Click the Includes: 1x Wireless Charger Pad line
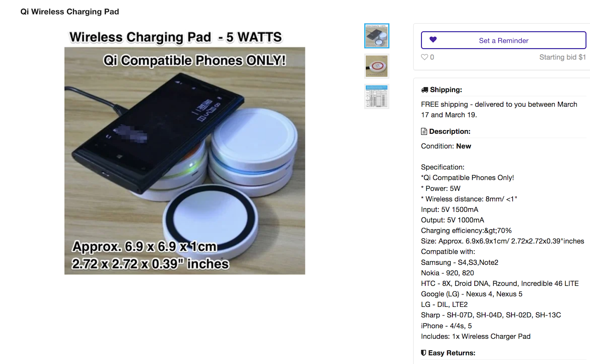Screen dimensions: 590x364 tap(476, 336)
